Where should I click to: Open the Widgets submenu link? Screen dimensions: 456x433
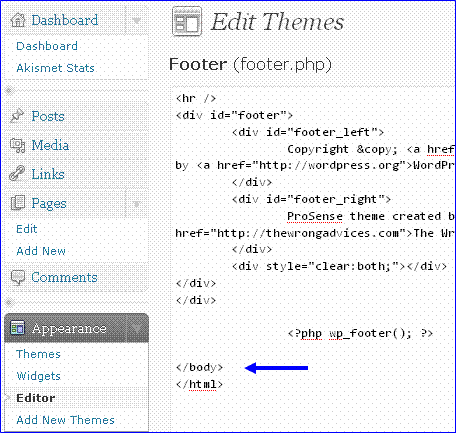click(38, 376)
